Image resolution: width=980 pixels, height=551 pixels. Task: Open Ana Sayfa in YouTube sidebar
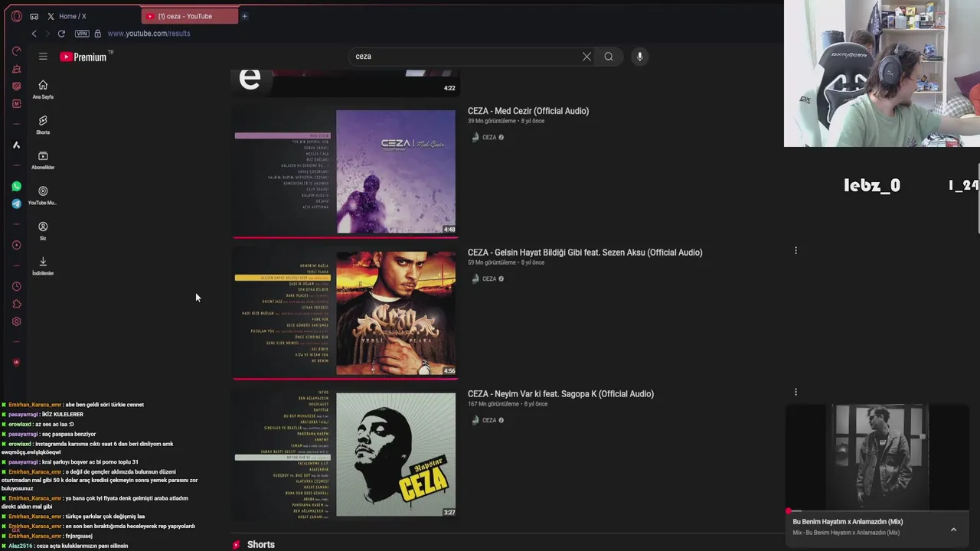click(x=43, y=90)
